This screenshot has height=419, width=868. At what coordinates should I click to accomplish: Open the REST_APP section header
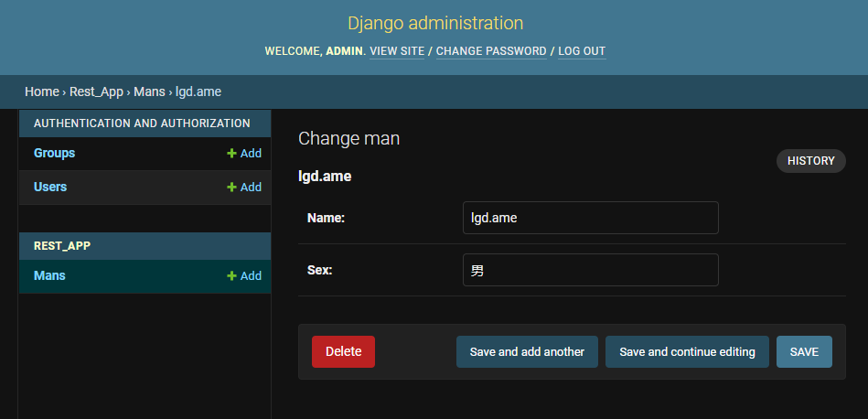coord(62,246)
